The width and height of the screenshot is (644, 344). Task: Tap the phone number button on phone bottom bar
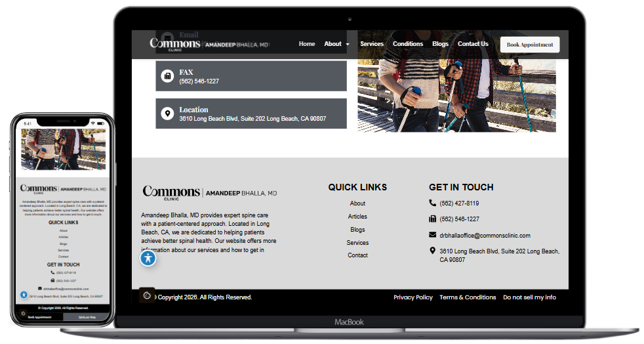click(87, 317)
